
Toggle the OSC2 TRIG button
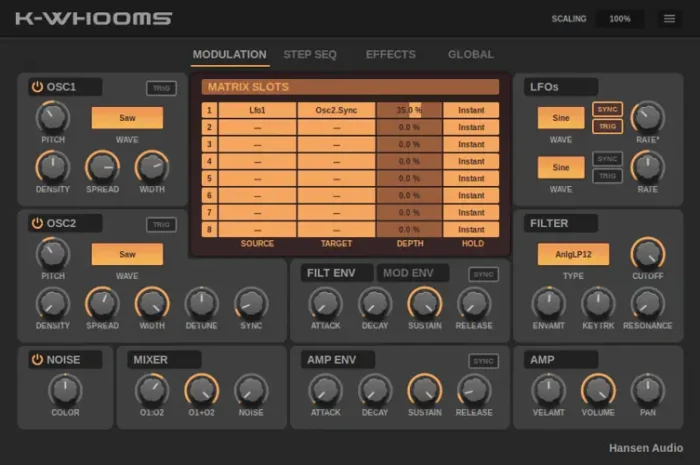161,224
